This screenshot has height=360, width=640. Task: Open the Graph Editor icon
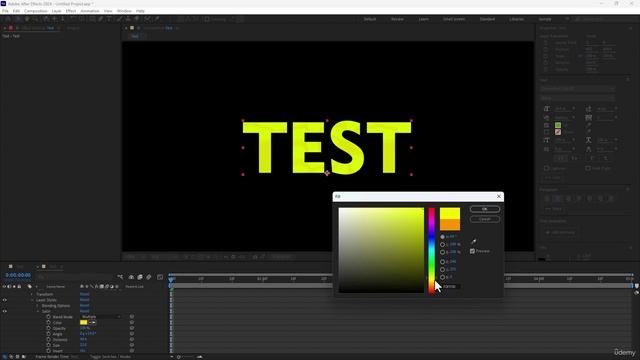pyautogui.click(x=160, y=277)
